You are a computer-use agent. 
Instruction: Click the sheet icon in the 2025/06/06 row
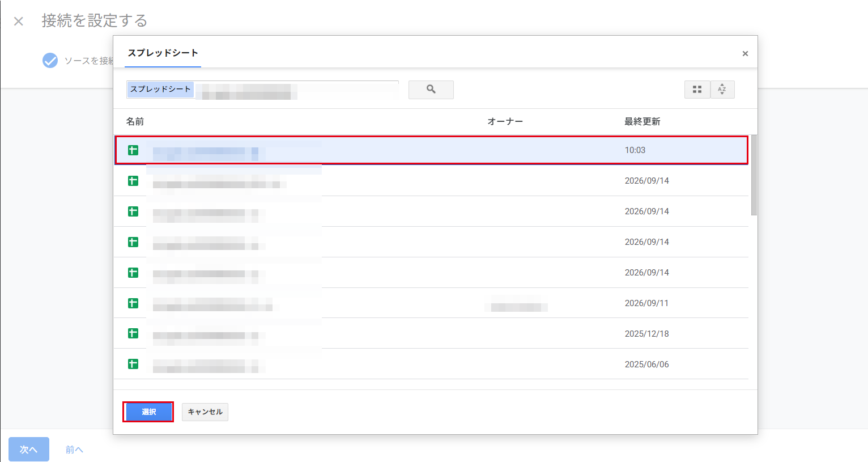pos(133,364)
